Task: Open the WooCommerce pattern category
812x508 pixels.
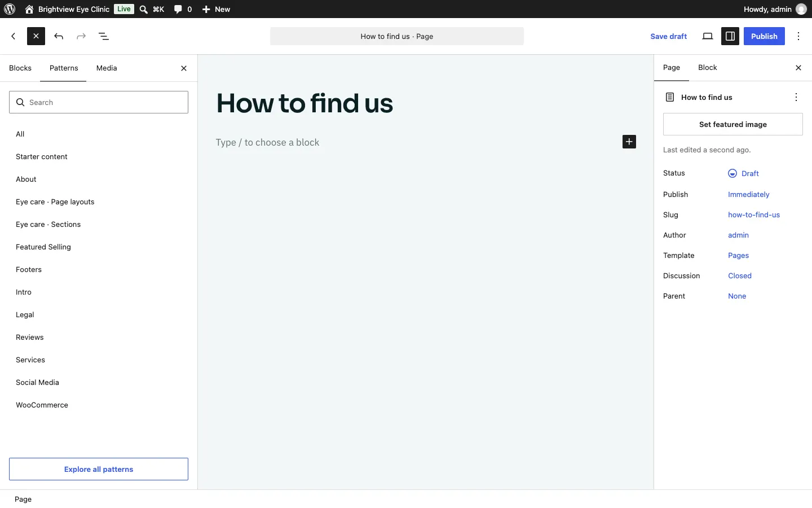Action: 99,405
